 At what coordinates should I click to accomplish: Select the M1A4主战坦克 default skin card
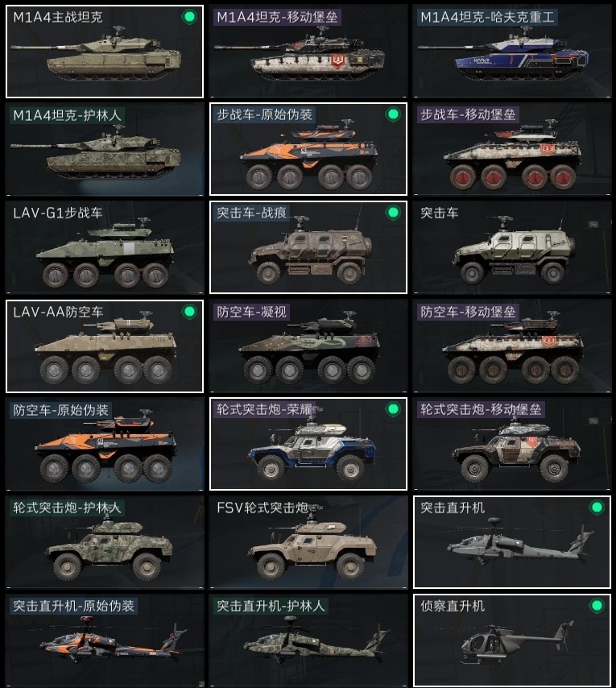[105, 52]
